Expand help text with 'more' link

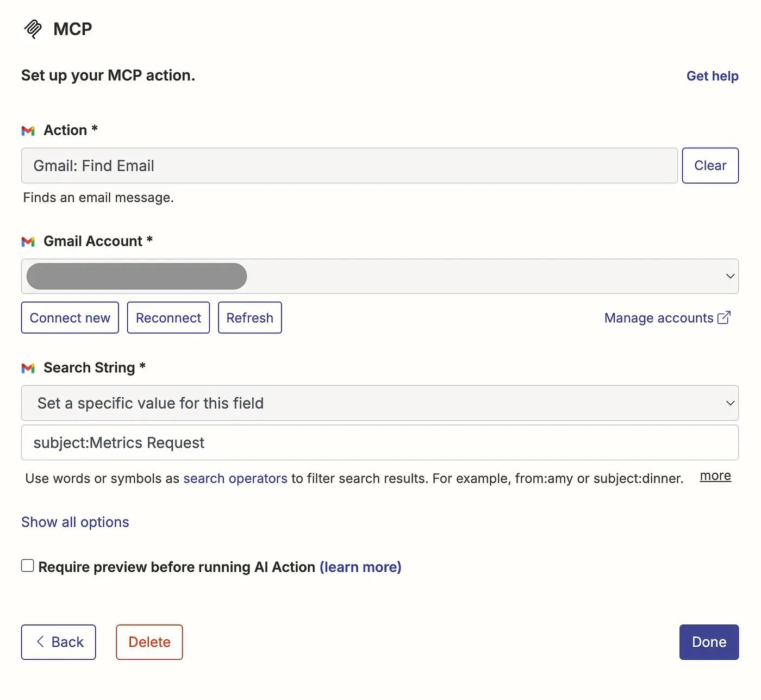[x=715, y=476]
